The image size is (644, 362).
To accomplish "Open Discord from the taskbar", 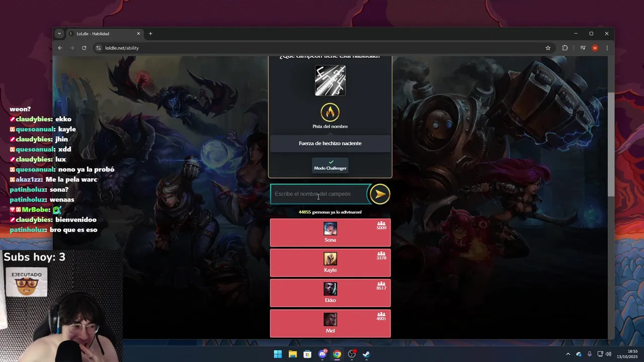I will tap(323, 354).
